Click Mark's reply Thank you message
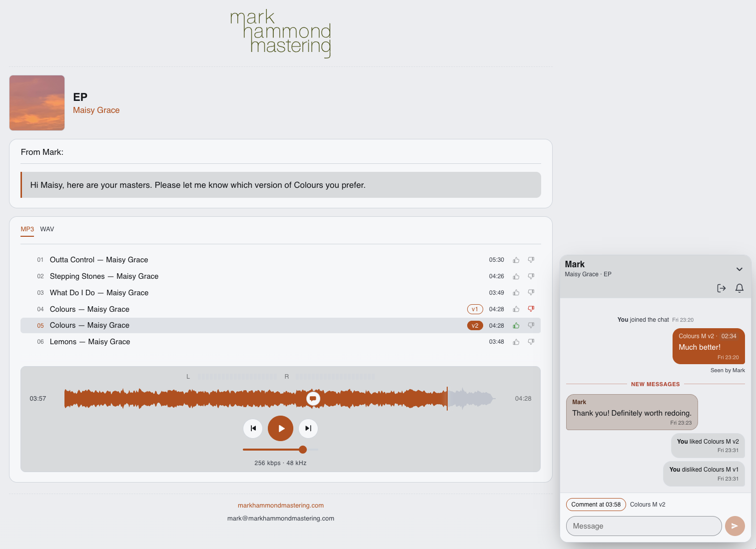Image resolution: width=756 pixels, height=549 pixels. pyautogui.click(x=632, y=412)
